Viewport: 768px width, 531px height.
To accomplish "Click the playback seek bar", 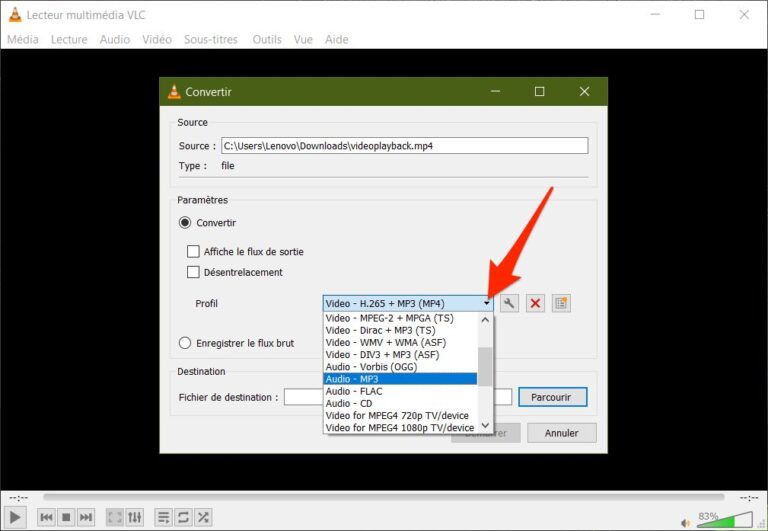I will coord(384,497).
